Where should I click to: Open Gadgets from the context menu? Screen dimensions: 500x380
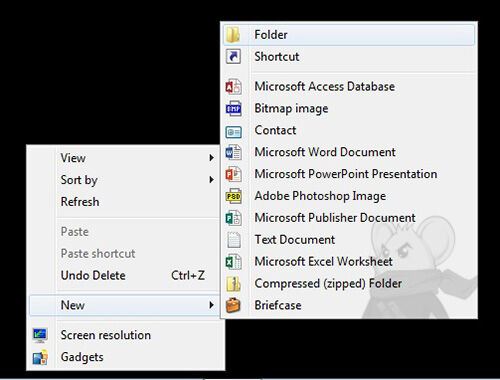[x=125, y=357]
